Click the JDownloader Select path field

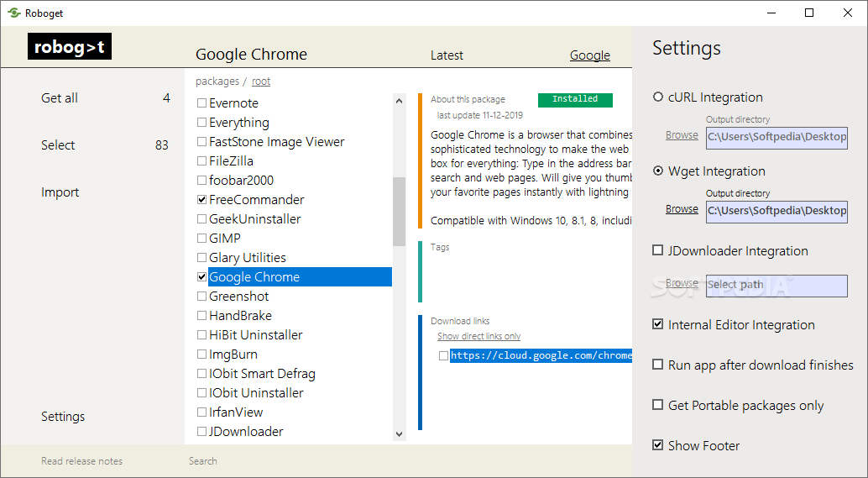coord(776,286)
